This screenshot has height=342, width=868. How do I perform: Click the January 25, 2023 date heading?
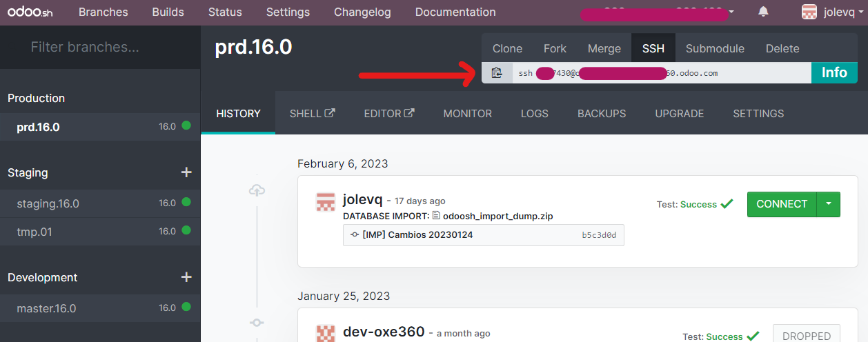[x=344, y=296]
